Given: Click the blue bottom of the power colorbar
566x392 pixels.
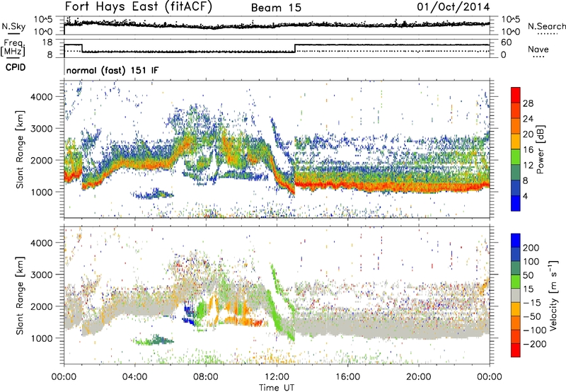Looking at the screenshot, I should (x=516, y=203).
